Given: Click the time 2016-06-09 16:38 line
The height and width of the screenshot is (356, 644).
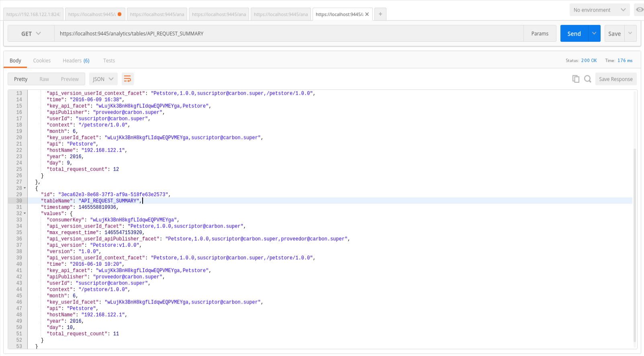Looking at the screenshot, I should [x=86, y=100].
